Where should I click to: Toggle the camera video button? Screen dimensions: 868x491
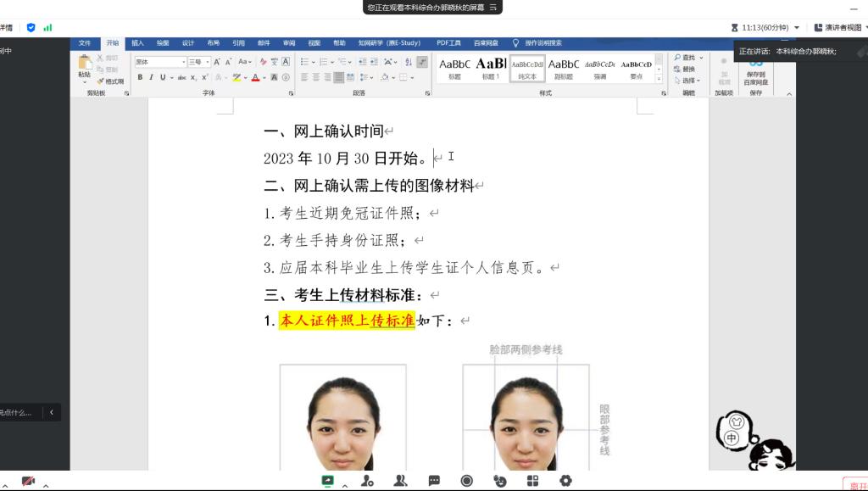tap(29, 481)
